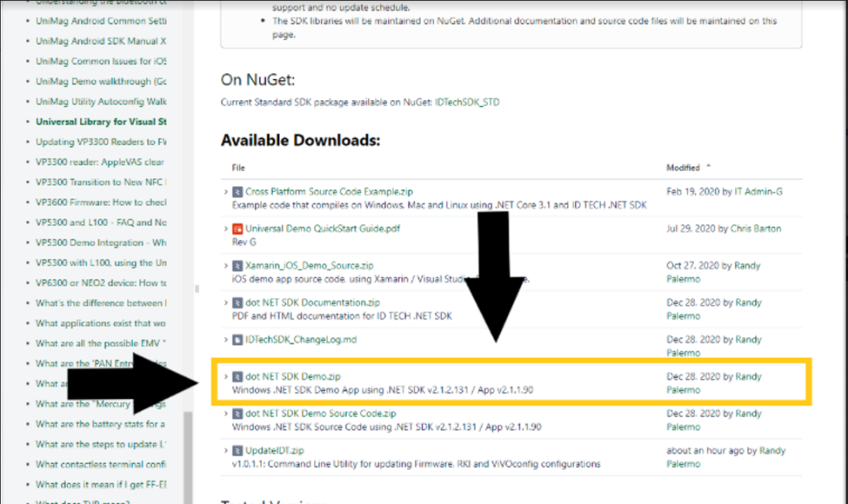
Task: Click the dot NET SDK Demo.zip file icon
Action: [x=237, y=376]
